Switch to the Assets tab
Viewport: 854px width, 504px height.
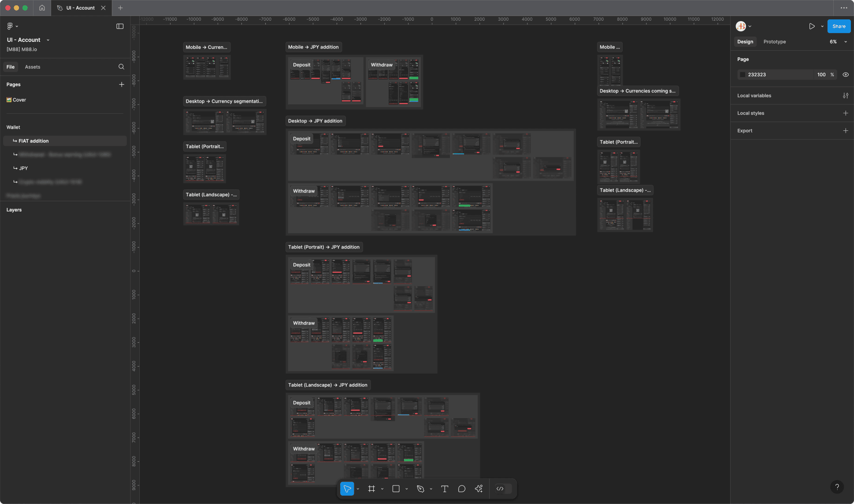point(33,67)
